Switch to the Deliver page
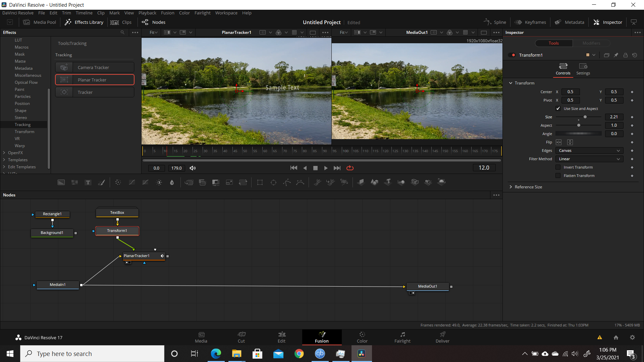Viewport: 644px width, 362px height. point(442,337)
